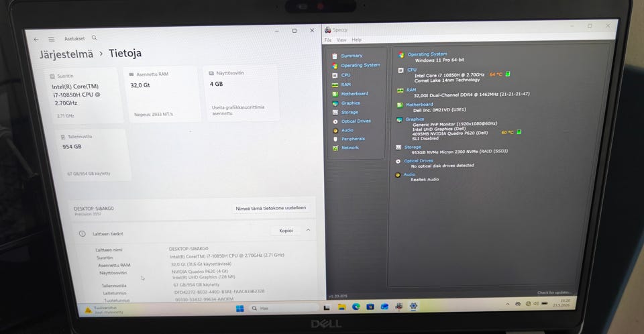644x334 pixels.
Task: Open Audio section in Speccy sidebar
Action: point(347,130)
